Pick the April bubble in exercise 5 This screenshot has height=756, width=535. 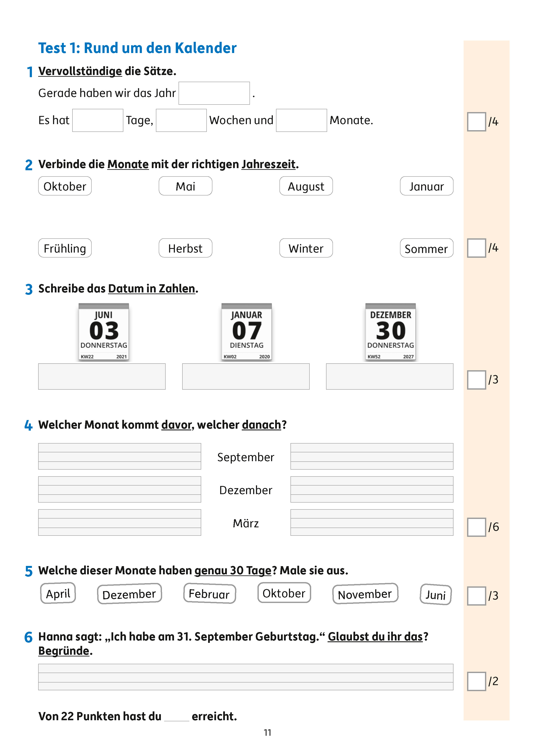pos(58,593)
